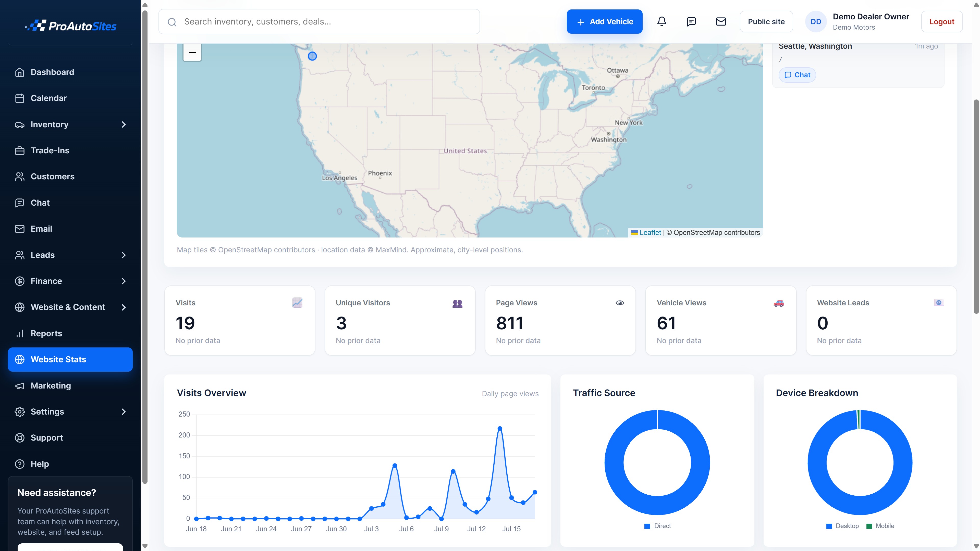This screenshot has width=980, height=551.
Task: Open Marketing section
Action: [x=70, y=386]
